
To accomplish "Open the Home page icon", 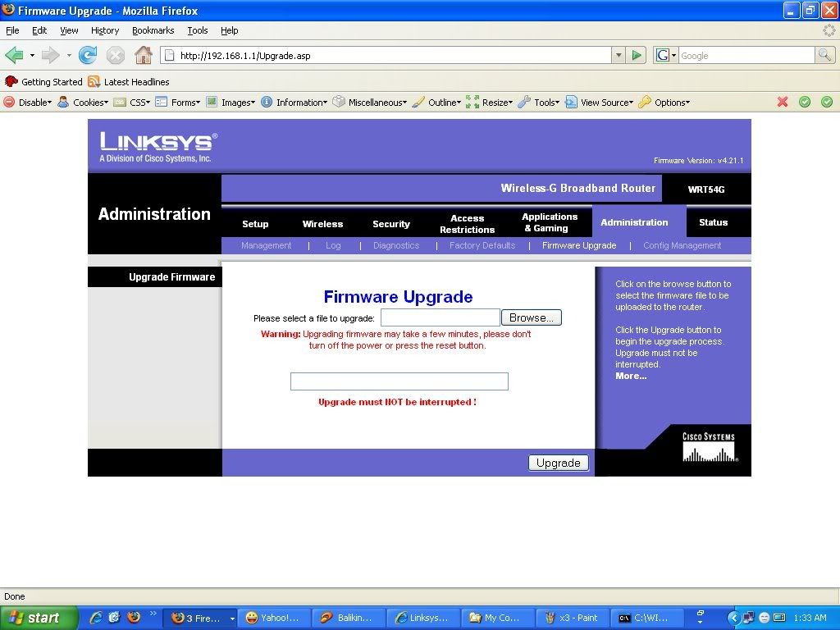I will (x=143, y=55).
